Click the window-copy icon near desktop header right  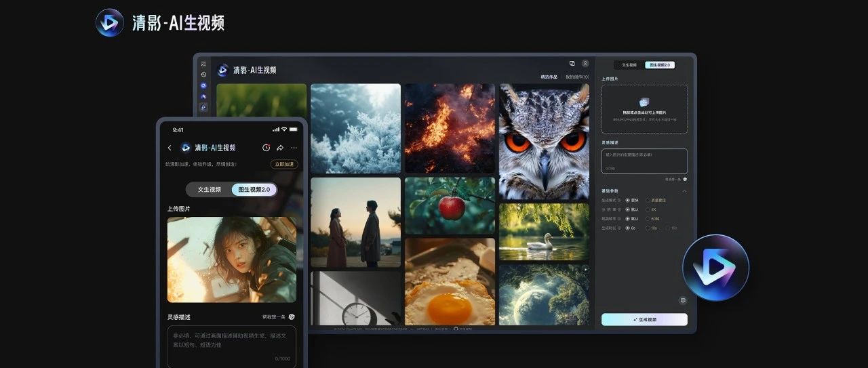572,63
